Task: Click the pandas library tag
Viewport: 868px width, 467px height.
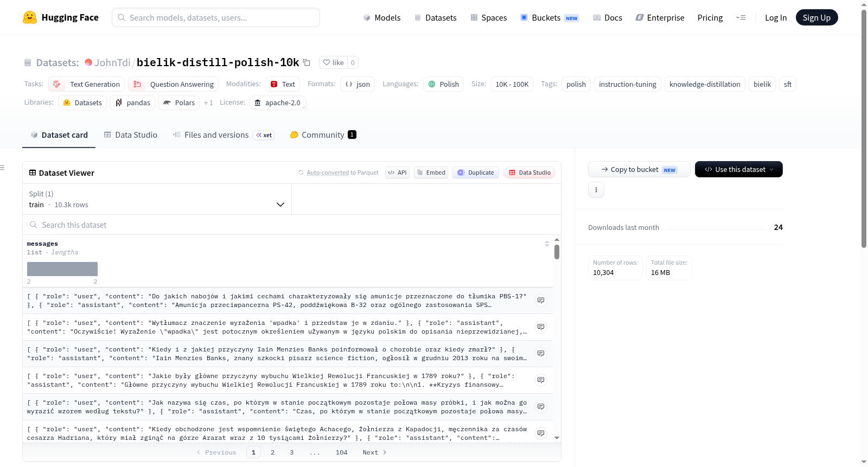Action: pos(133,103)
